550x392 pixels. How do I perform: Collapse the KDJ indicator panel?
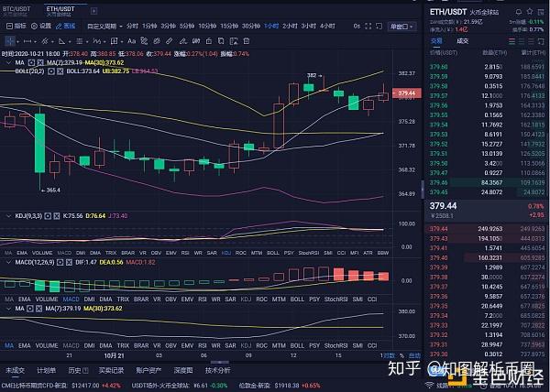(8, 216)
